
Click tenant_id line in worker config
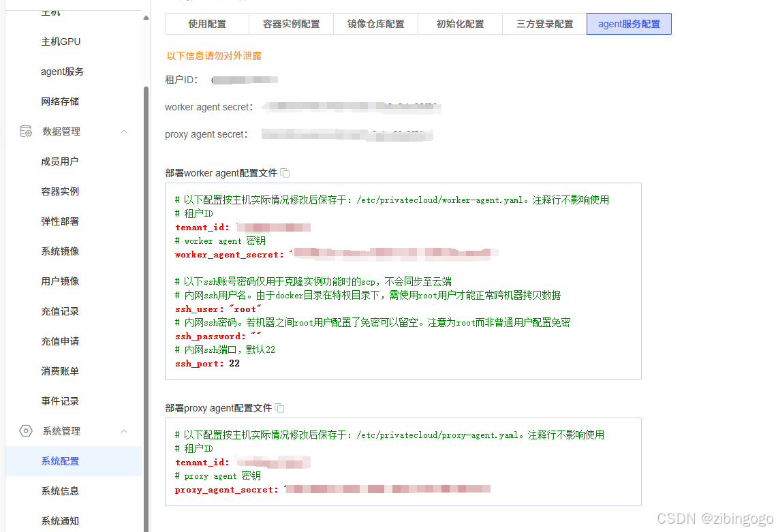coord(243,227)
